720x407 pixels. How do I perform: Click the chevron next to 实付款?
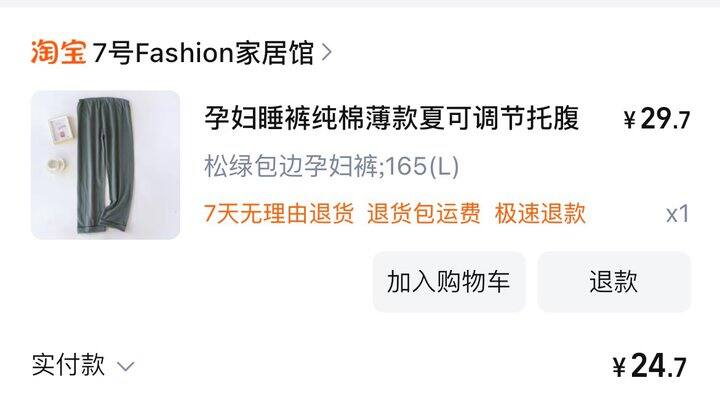point(125,367)
